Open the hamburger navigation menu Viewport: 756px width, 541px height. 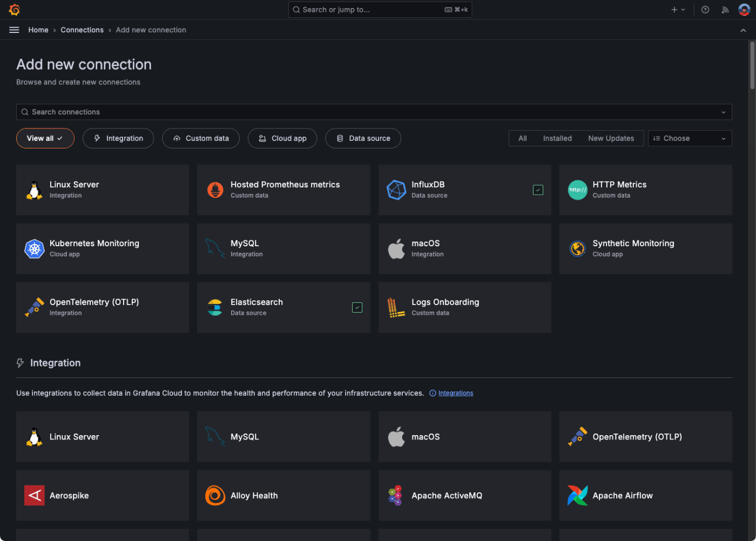(x=15, y=30)
